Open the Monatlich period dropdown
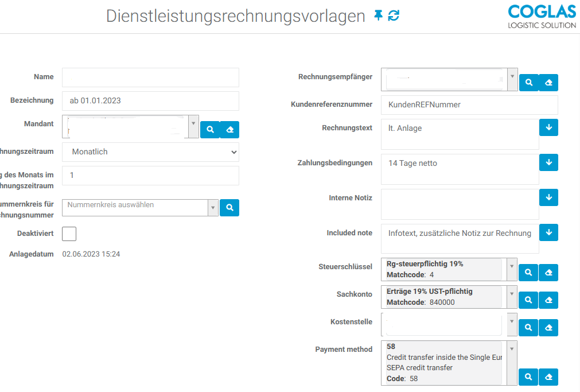This screenshot has width=580, height=392. tap(150, 152)
